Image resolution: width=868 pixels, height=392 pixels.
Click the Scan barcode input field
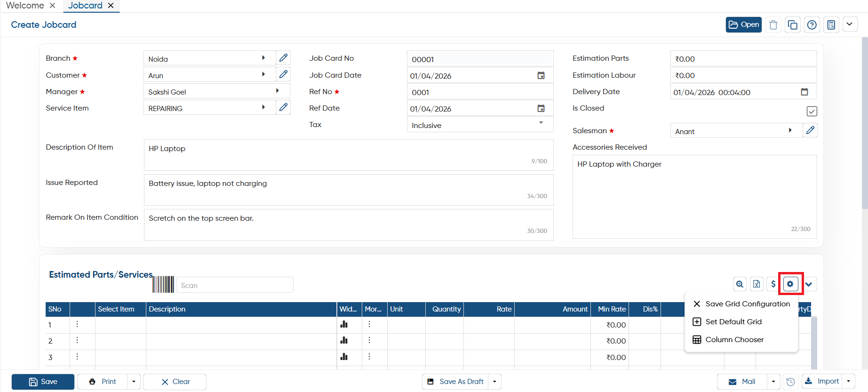click(x=234, y=285)
